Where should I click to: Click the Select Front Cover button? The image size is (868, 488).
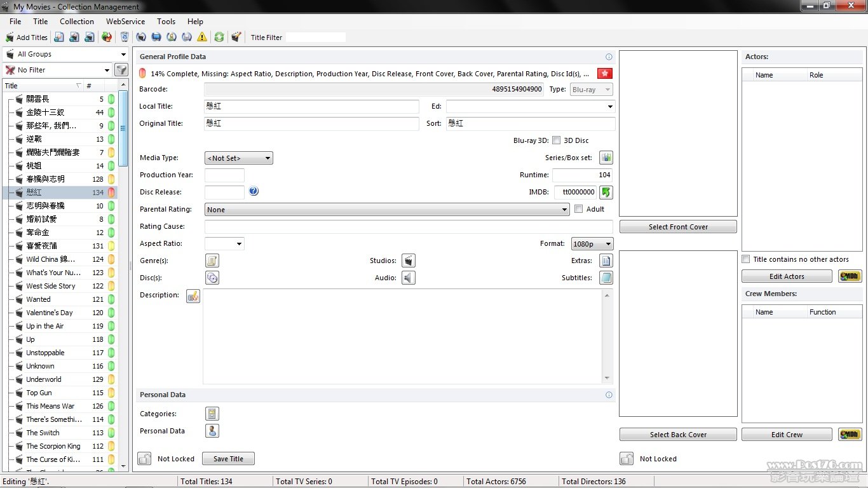point(678,227)
